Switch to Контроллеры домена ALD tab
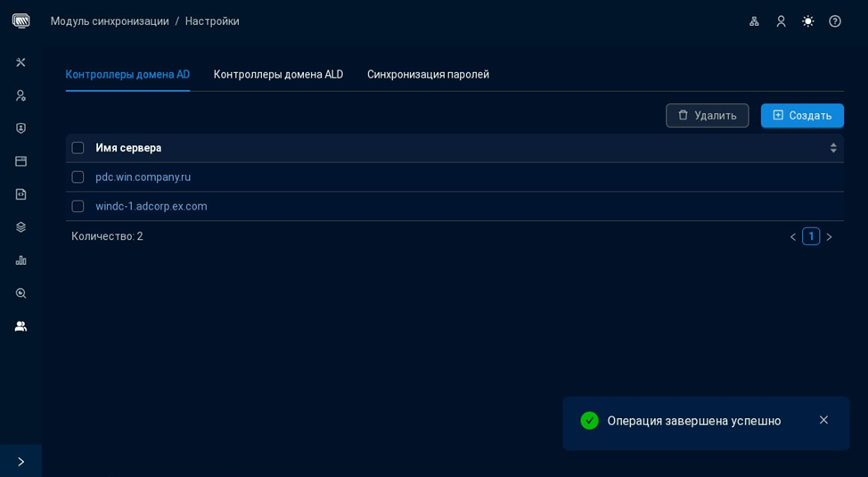The height and width of the screenshot is (477, 868). coord(278,75)
